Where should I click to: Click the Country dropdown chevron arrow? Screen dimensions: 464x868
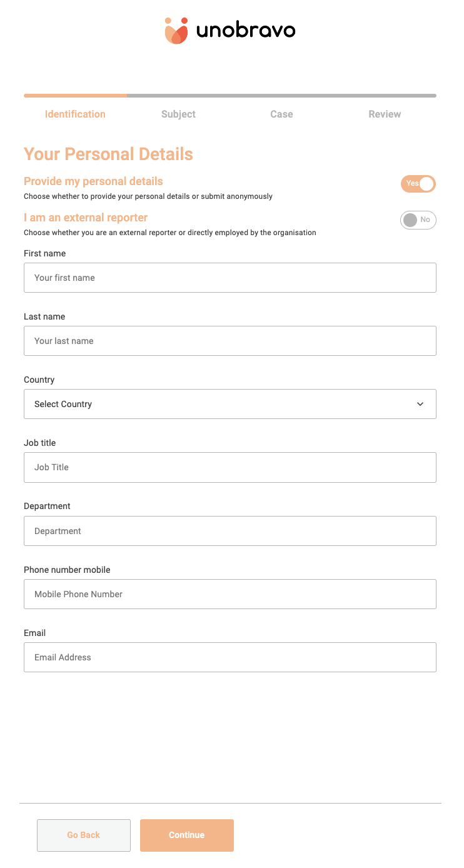(420, 404)
